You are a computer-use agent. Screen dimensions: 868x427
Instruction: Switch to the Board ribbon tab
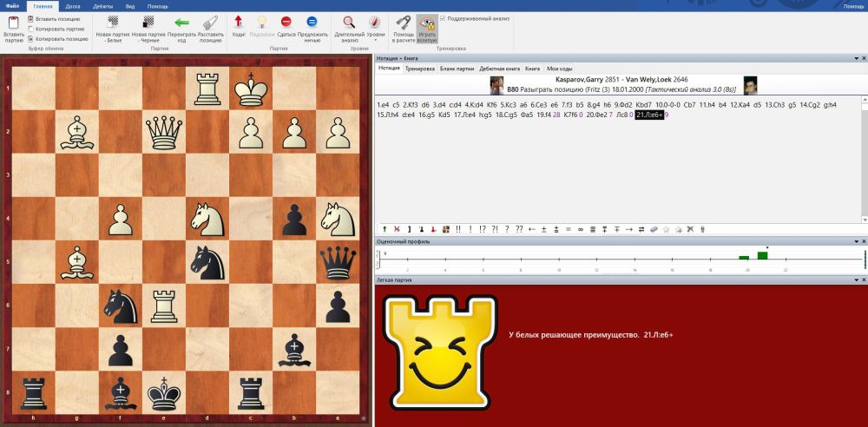73,6
